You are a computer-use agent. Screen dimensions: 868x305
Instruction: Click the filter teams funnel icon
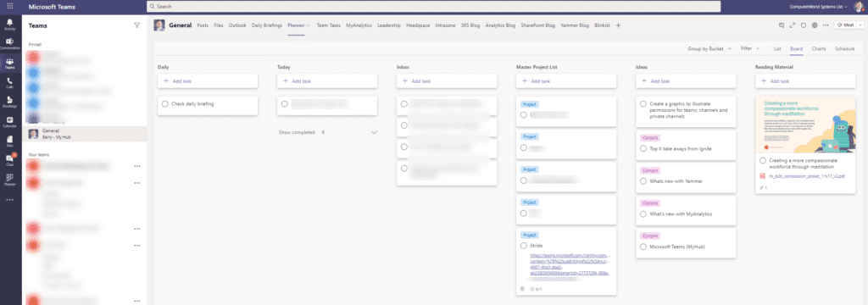[x=136, y=25]
